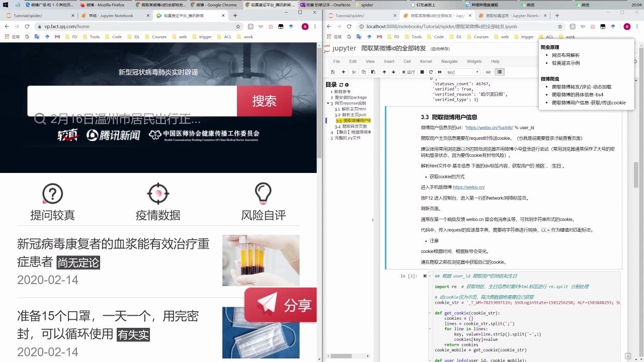Refresh the 目录 table of contents
Image resolution: width=644 pixels, height=362 pixels.
(x=341, y=85)
